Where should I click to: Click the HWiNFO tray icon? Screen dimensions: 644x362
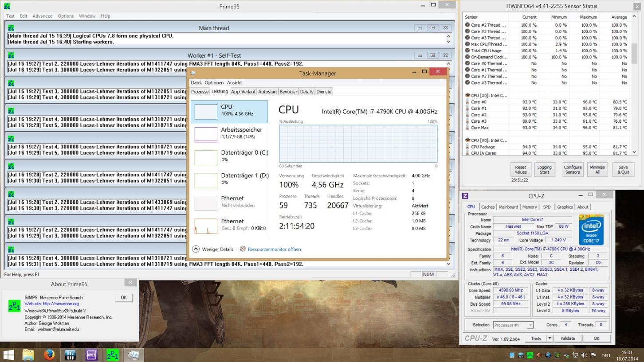pos(521,355)
